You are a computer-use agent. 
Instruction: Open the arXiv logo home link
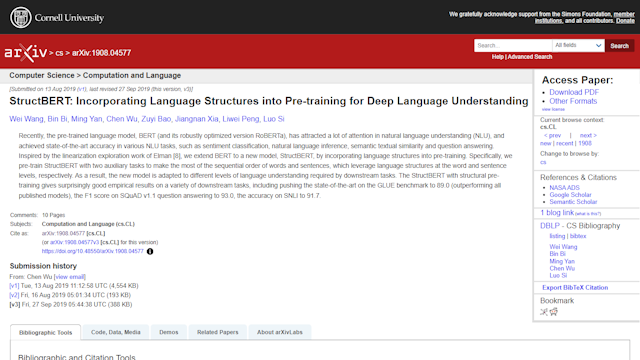pyautogui.click(x=26, y=53)
